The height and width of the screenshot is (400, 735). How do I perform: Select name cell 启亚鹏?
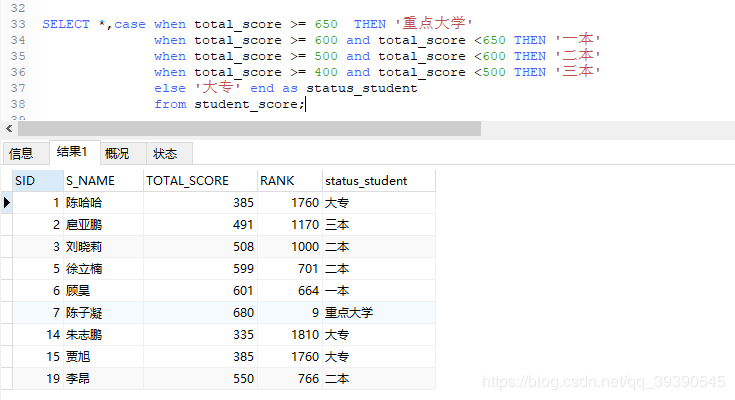(x=103, y=225)
